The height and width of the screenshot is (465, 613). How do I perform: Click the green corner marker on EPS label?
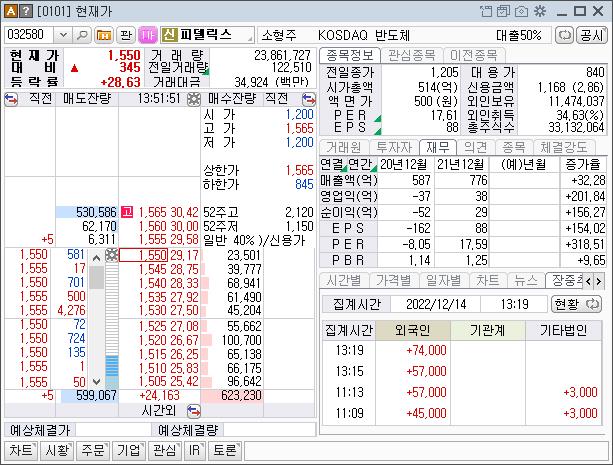(x=378, y=131)
